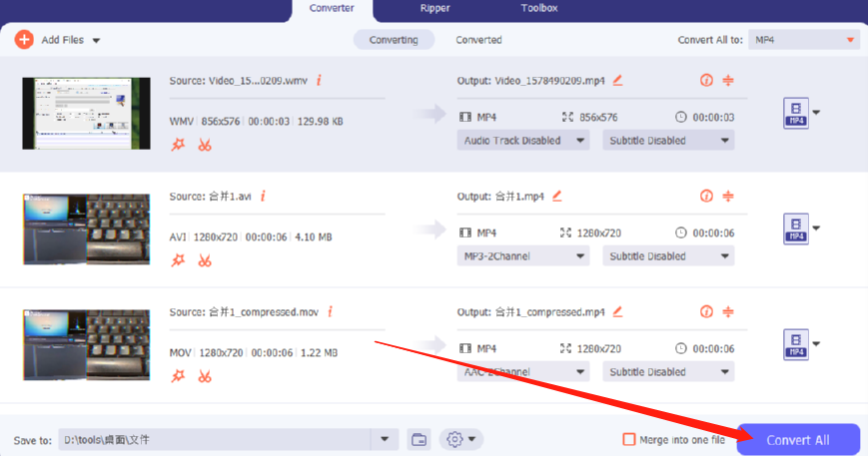The width and height of the screenshot is (868, 456).
Task: Open the compress settings icon for 合并1_compressed.mp4
Action: tap(728, 311)
